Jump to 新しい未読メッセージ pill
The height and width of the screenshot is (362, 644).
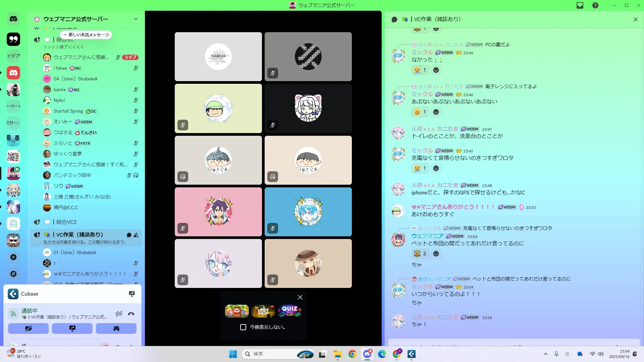(x=86, y=35)
